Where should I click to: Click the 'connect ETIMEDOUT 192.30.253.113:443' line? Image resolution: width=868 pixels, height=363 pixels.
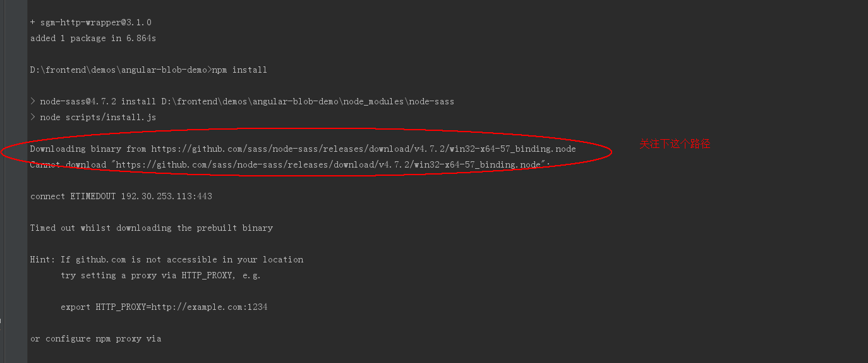point(121,197)
